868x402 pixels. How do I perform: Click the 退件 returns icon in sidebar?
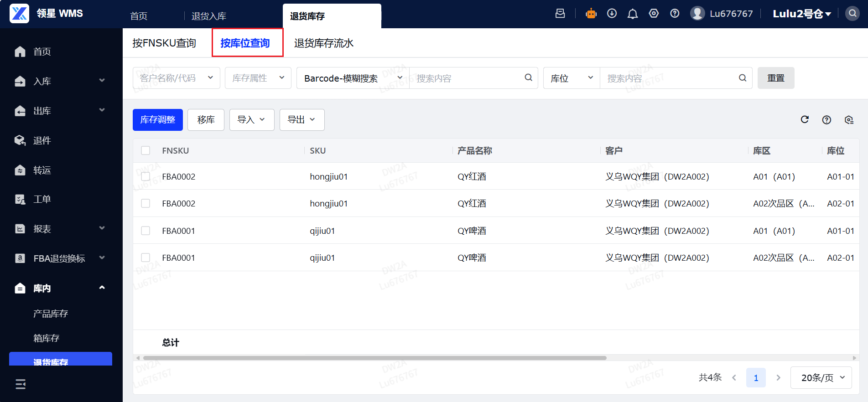(x=20, y=140)
